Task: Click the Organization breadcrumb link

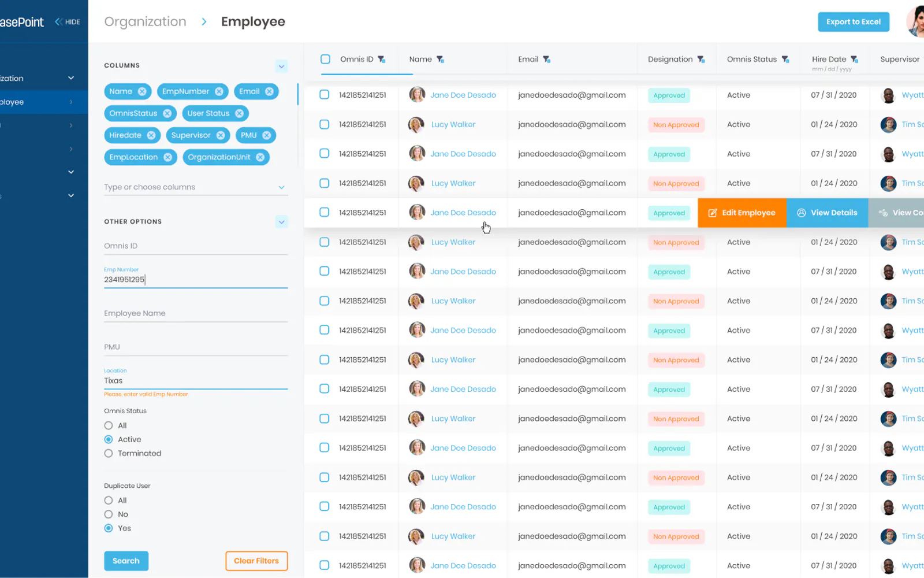Action: pos(146,22)
